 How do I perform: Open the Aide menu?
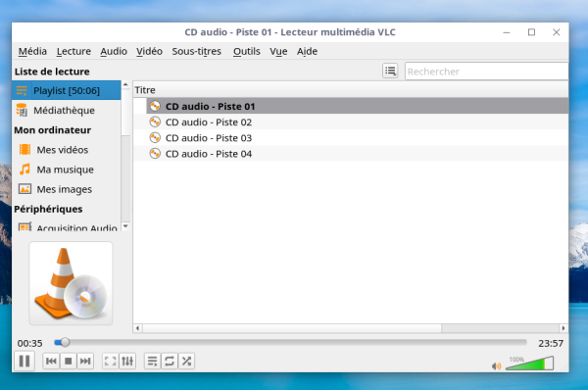coord(307,51)
